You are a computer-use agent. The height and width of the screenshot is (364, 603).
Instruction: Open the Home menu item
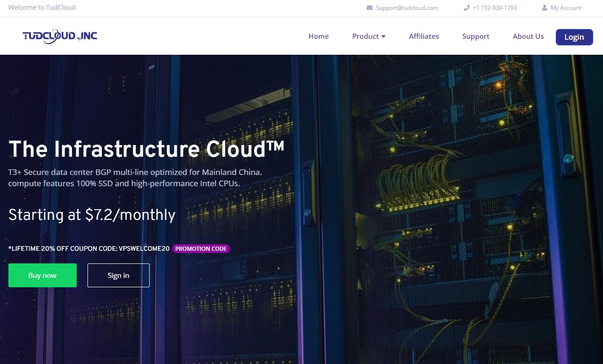[319, 36]
